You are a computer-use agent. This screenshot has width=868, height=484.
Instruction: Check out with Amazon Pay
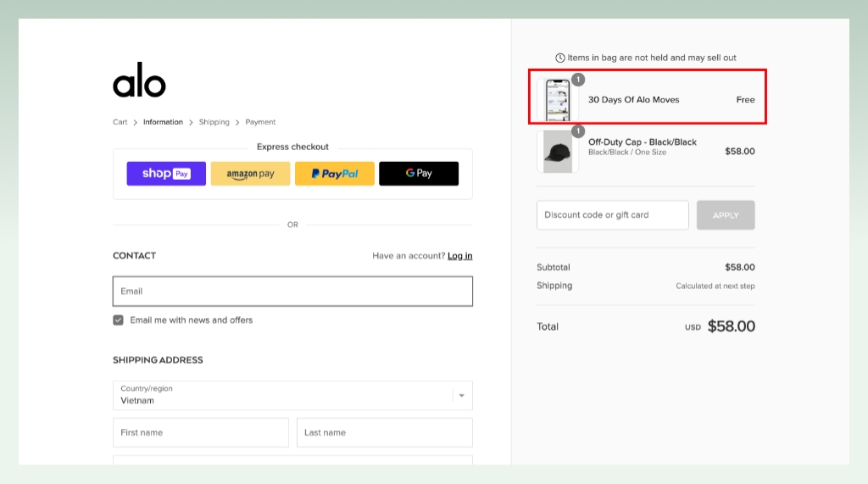point(250,173)
